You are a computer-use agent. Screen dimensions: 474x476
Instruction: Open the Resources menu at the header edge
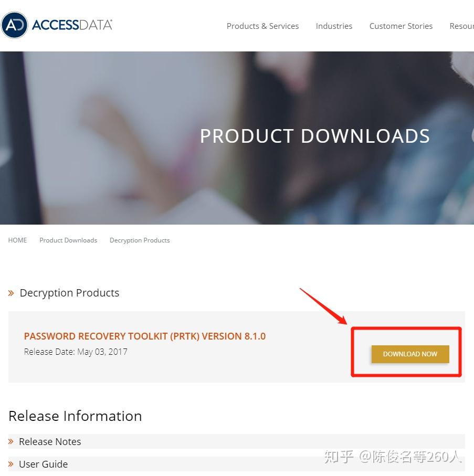pos(461,26)
